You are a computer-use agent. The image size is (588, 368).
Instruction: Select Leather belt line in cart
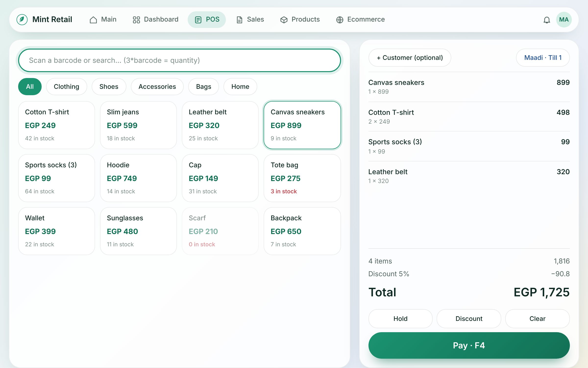coord(469,176)
